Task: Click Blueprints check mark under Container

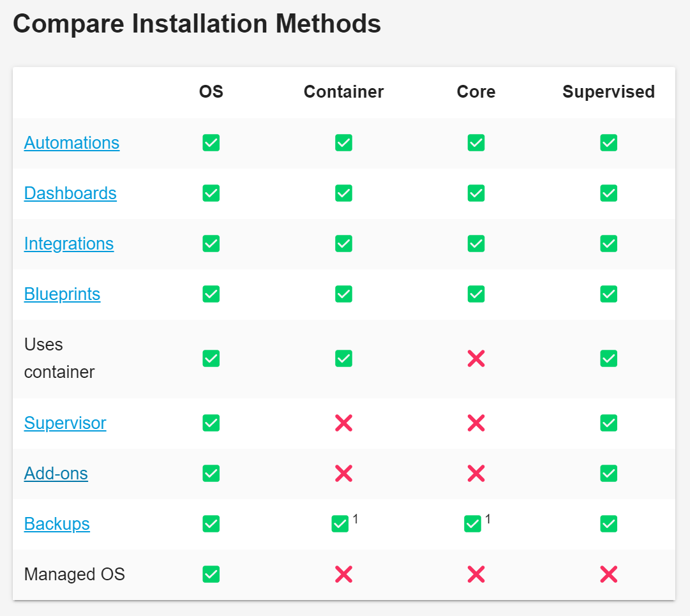Action: [x=343, y=294]
